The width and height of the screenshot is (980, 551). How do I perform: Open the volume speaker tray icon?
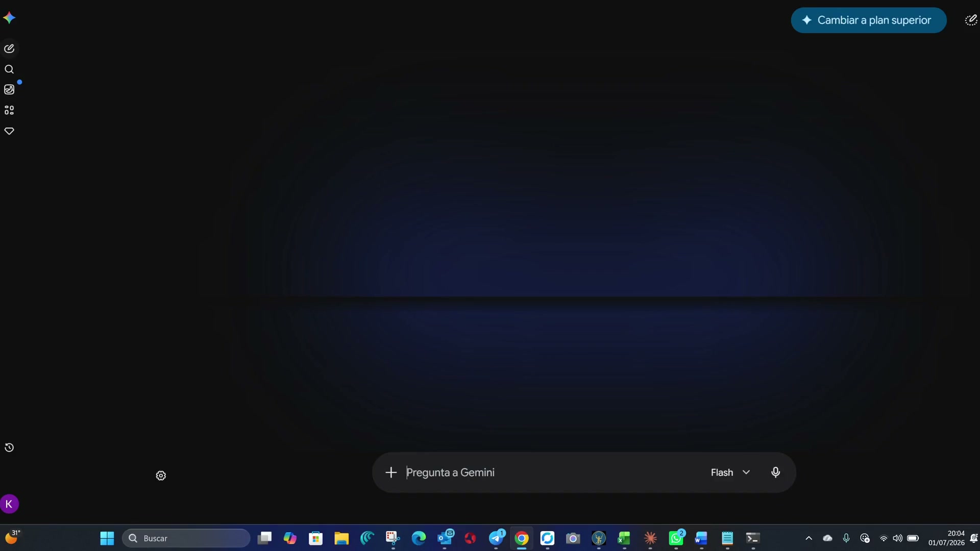tap(898, 538)
